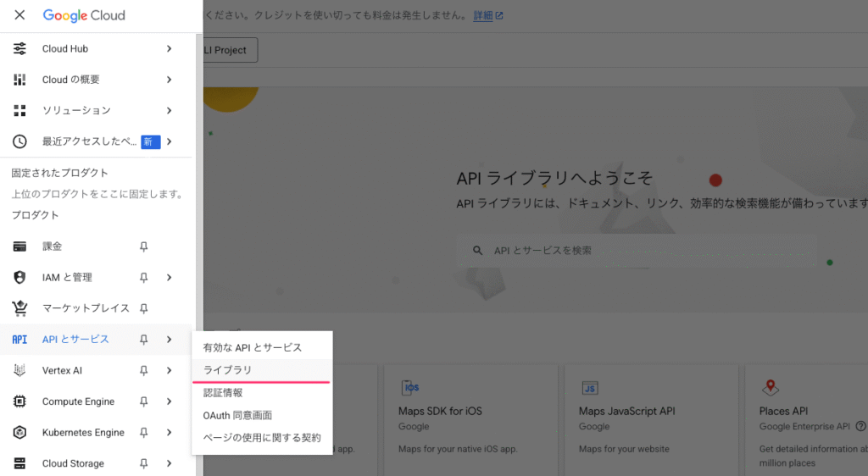868x476 pixels.
Task: Expand the Vertex AI submenu chevron
Action: point(169,370)
